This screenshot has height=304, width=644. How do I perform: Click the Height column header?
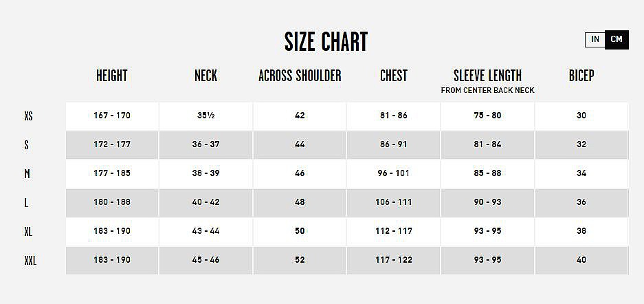click(111, 76)
